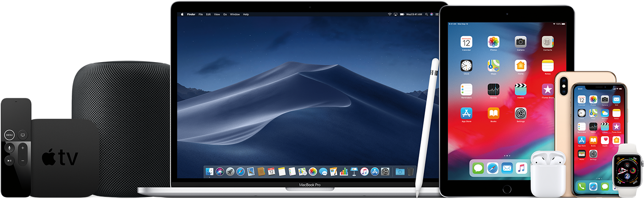The image size is (644, 199).
Task: Click the Trash in the Mac dock
Action: tap(411, 172)
